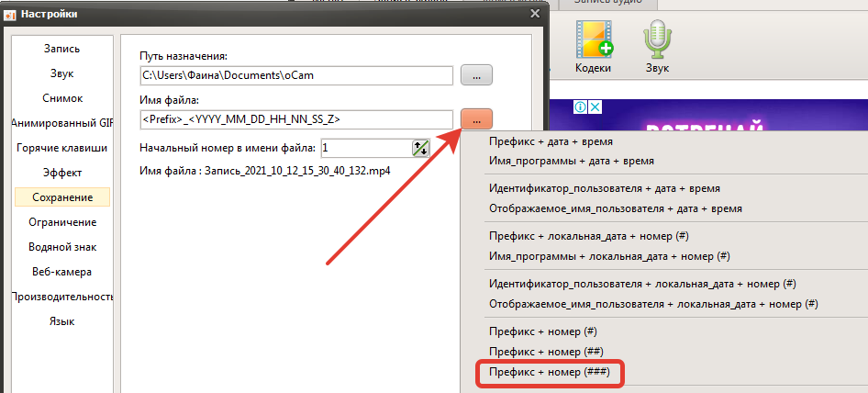The image size is (868, 393).
Task: Click the starting number spinner arrows
Action: [x=421, y=148]
